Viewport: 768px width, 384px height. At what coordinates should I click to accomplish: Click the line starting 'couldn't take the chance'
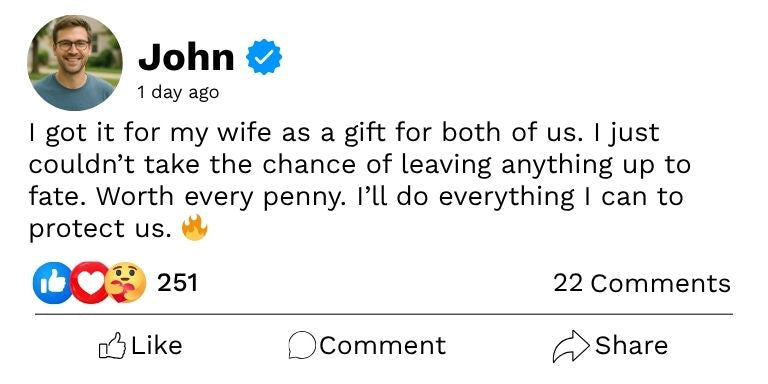(360, 165)
